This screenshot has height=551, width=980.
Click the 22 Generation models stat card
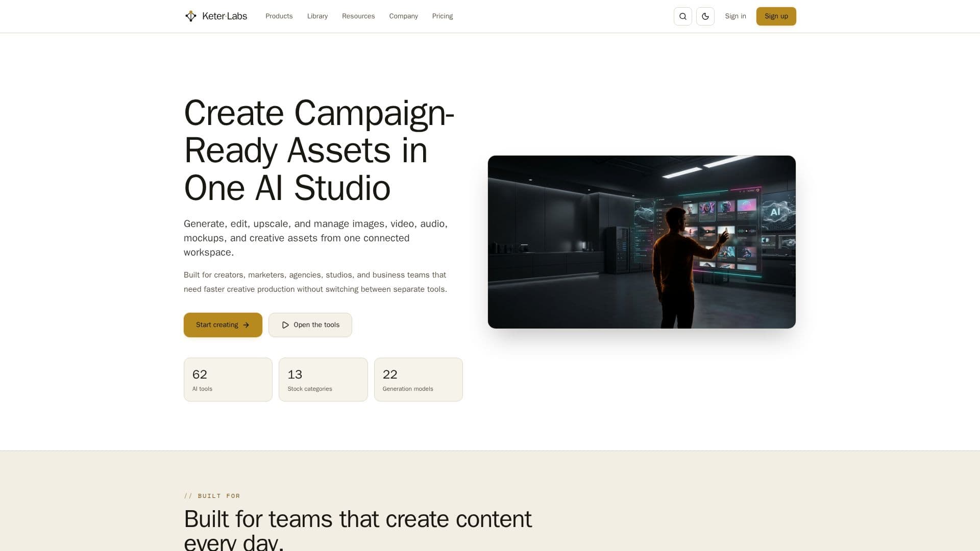click(x=419, y=380)
